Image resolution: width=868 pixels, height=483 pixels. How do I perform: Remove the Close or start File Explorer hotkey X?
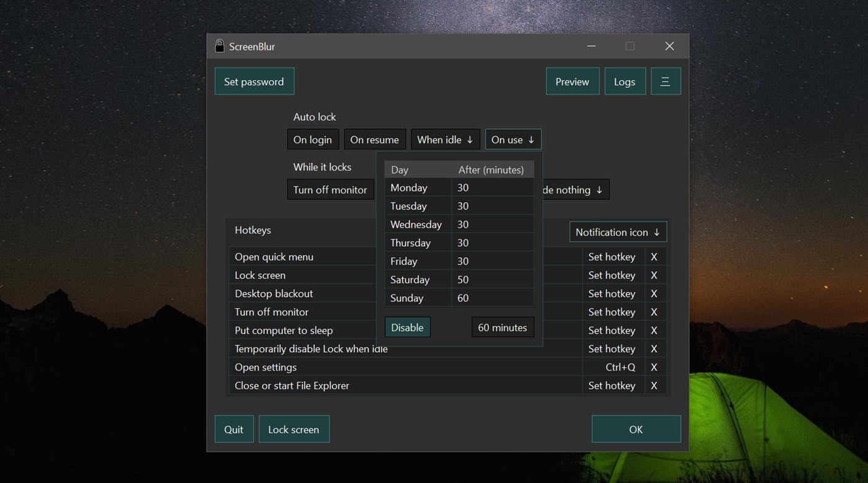(x=655, y=385)
